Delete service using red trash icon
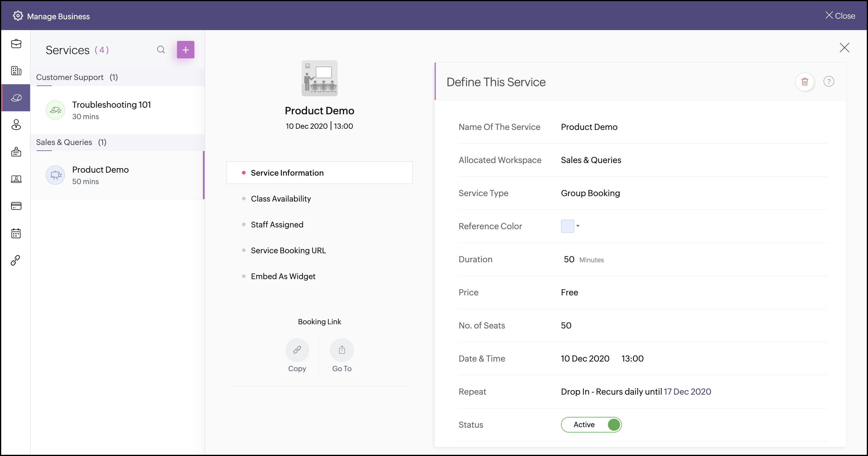Screen dimensions: 868x456 (805, 82)
